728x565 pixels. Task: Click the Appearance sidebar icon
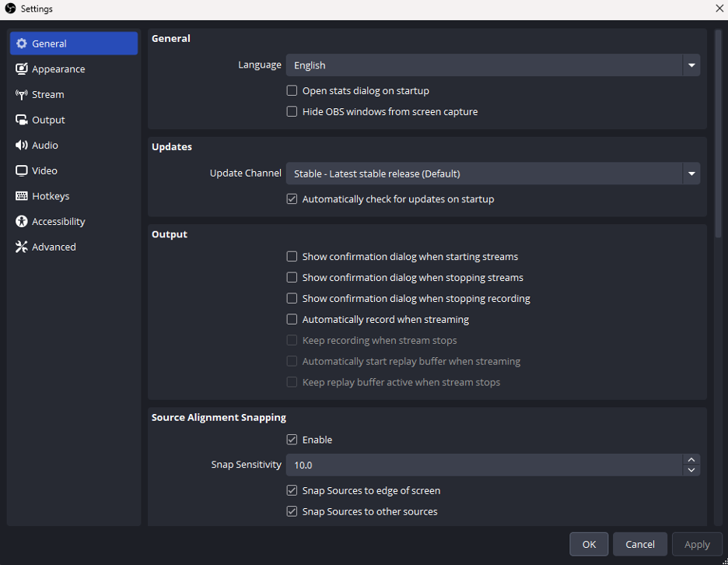[x=22, y=69]
